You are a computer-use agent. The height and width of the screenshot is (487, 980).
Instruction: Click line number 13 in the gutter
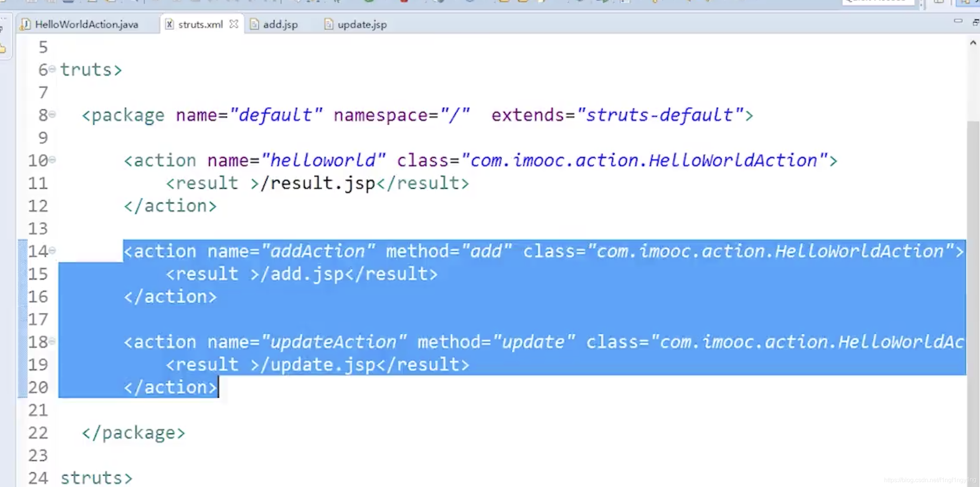[x=38, y=229]
